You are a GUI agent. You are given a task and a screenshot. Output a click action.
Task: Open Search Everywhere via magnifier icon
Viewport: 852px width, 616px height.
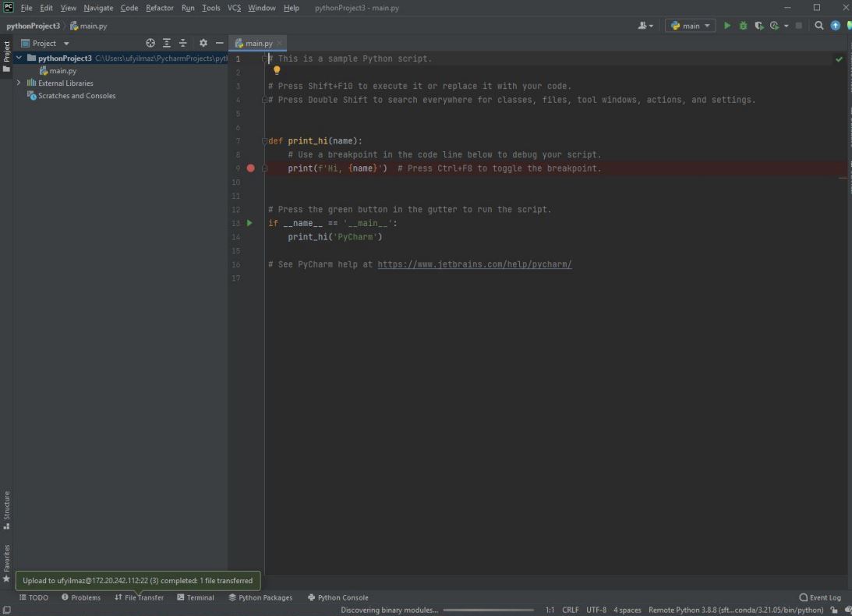tap(819, 25)
